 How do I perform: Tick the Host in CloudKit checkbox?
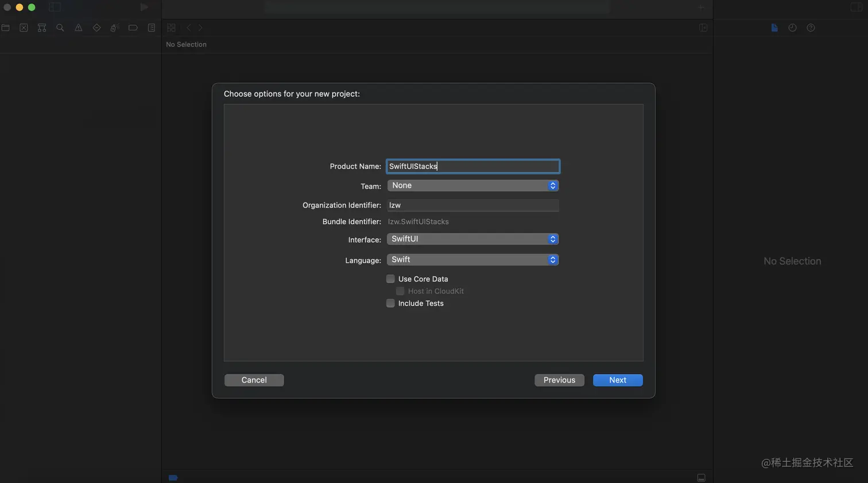400,291
